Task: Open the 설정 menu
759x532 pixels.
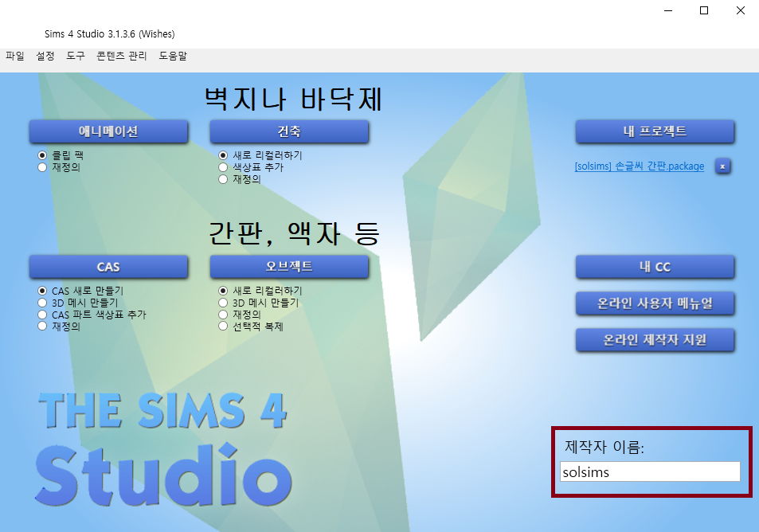Action: (45, 57)
